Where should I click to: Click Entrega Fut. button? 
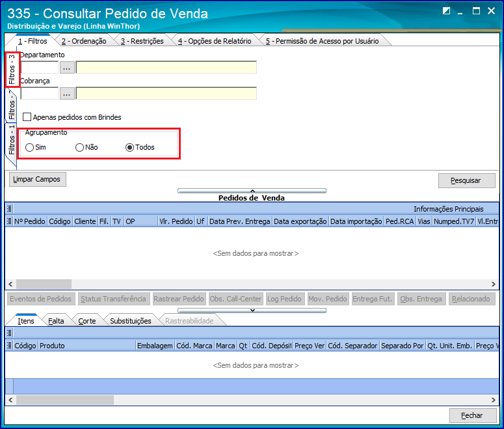(373, 299)
